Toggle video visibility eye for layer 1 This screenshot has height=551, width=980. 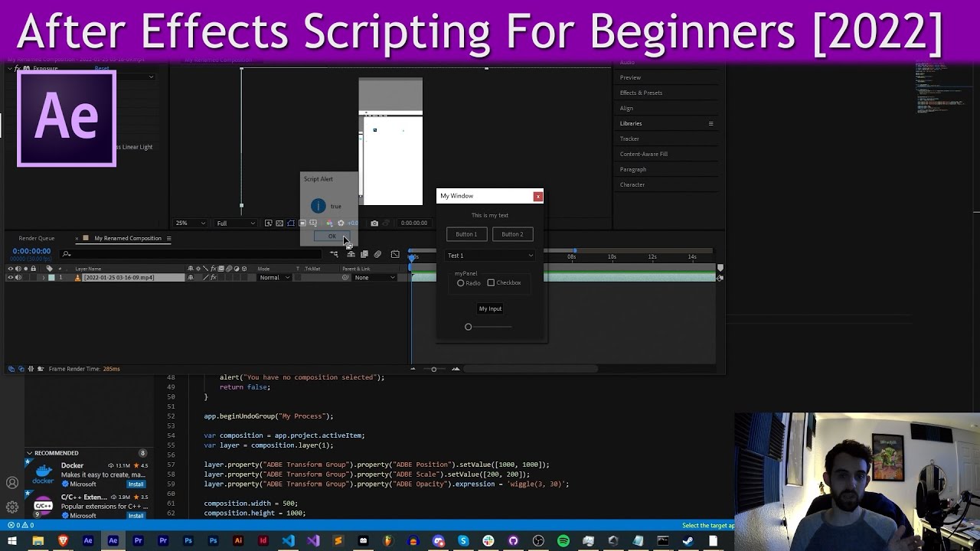coord(10,277)
